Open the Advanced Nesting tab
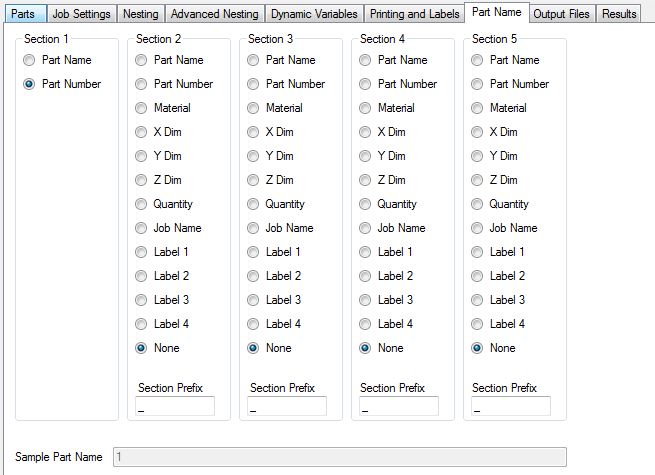 click(214, 14)
